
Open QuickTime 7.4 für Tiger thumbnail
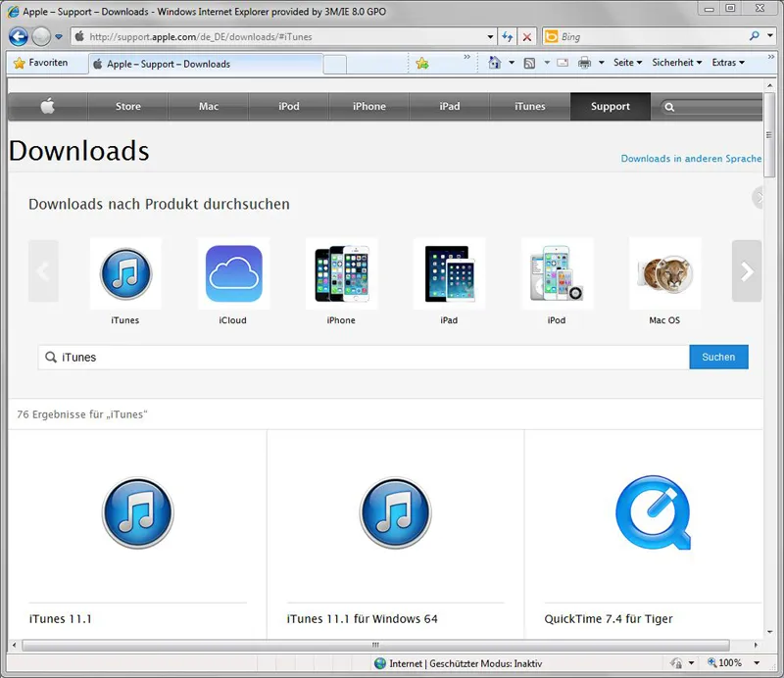click(653, 512)
